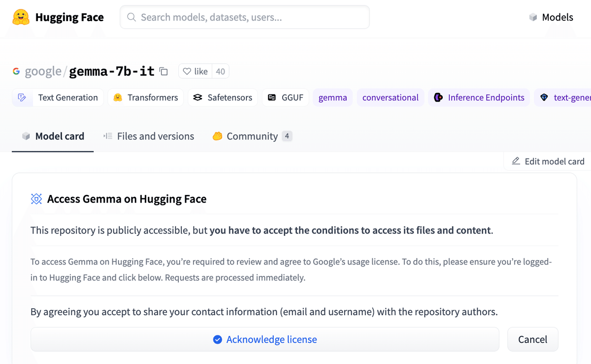Click the gemma-7b-it model name
Screen dimensions: 591x364
tap(111, 71)
